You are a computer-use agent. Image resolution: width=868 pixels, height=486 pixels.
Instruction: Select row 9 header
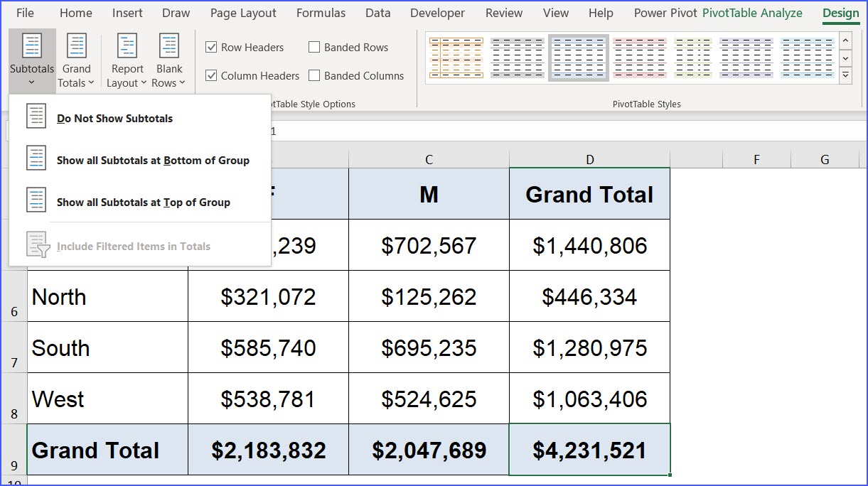coord(14,450)
